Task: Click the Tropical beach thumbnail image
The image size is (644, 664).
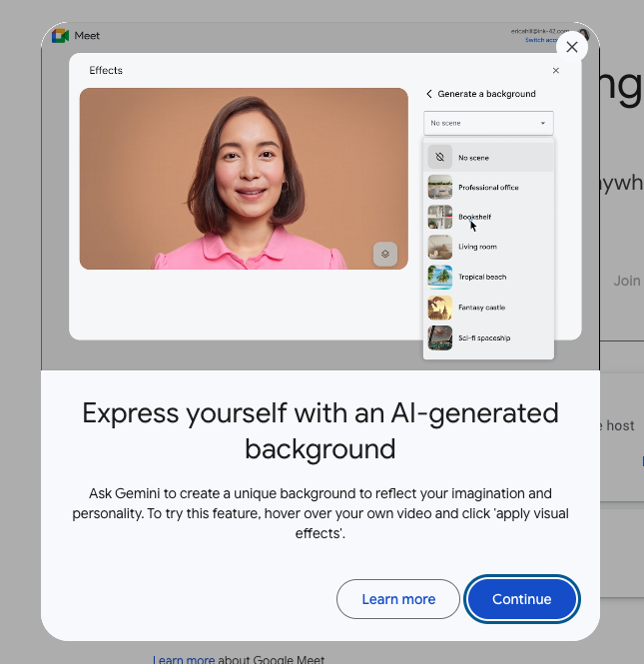Action: tap(440, 277)
